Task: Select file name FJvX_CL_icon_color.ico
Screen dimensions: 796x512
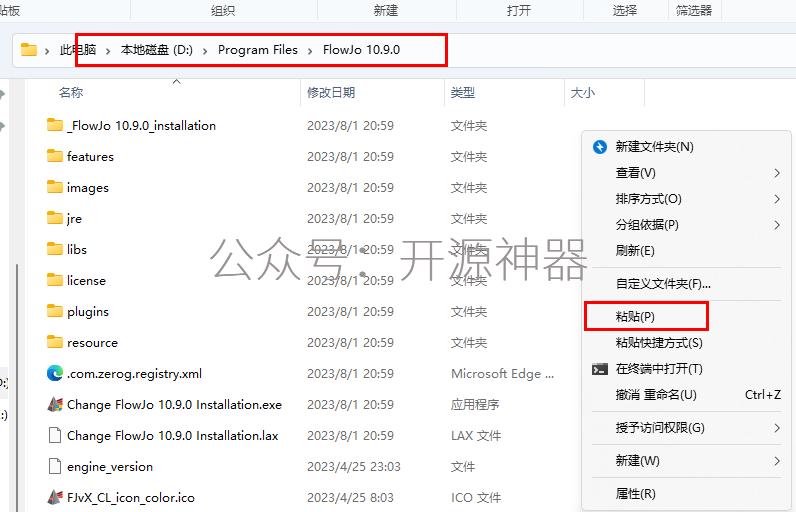Action: point(131,498)
